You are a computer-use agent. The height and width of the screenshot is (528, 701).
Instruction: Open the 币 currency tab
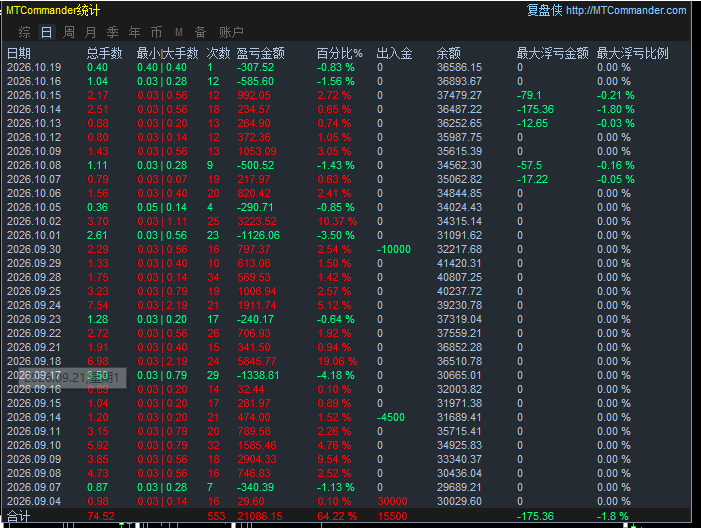[x=156, y=32]
